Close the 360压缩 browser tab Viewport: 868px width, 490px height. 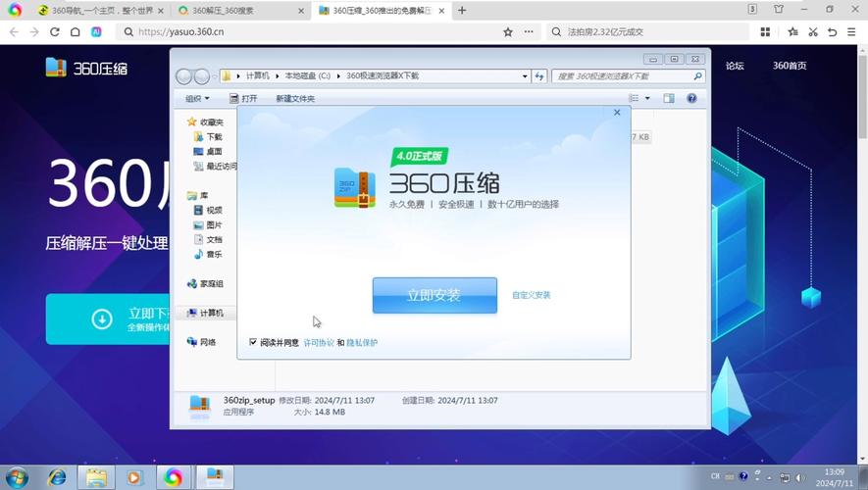[x=441, y=11]
